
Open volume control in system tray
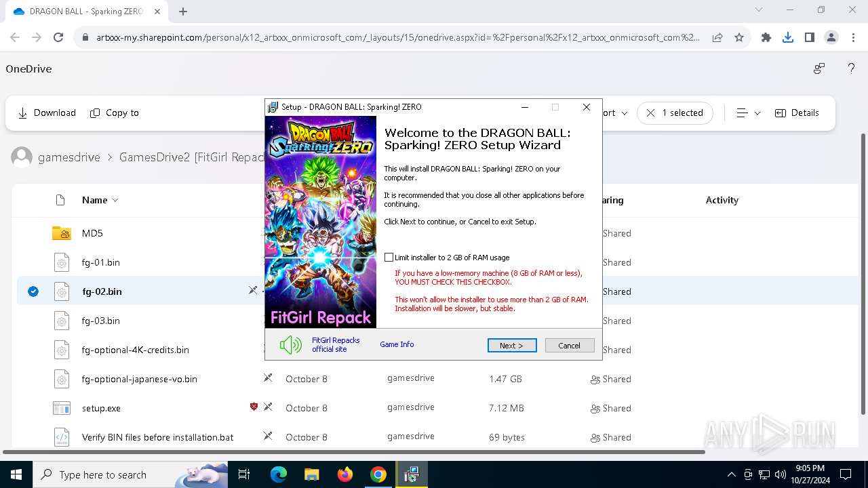(x=781, y=474)
